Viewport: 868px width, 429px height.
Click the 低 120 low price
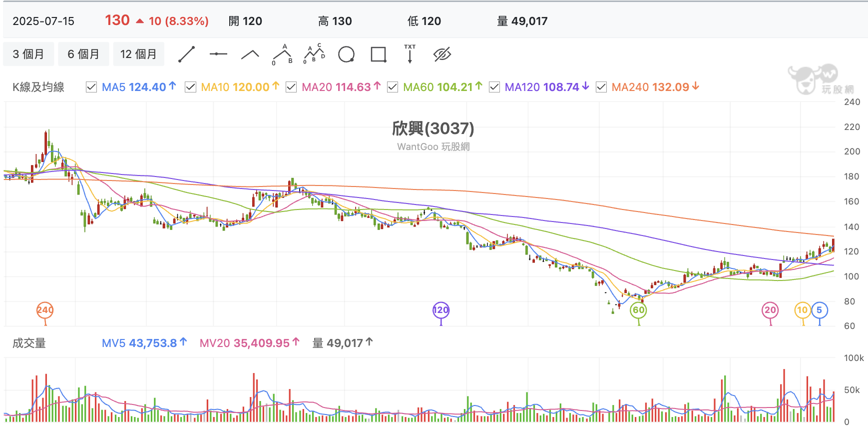[x=425, y=21]
